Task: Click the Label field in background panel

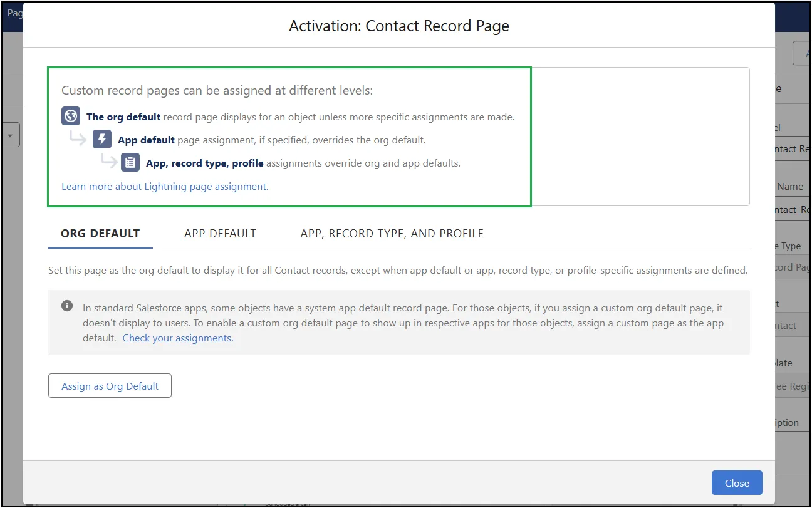Action: tap(793, 149)
